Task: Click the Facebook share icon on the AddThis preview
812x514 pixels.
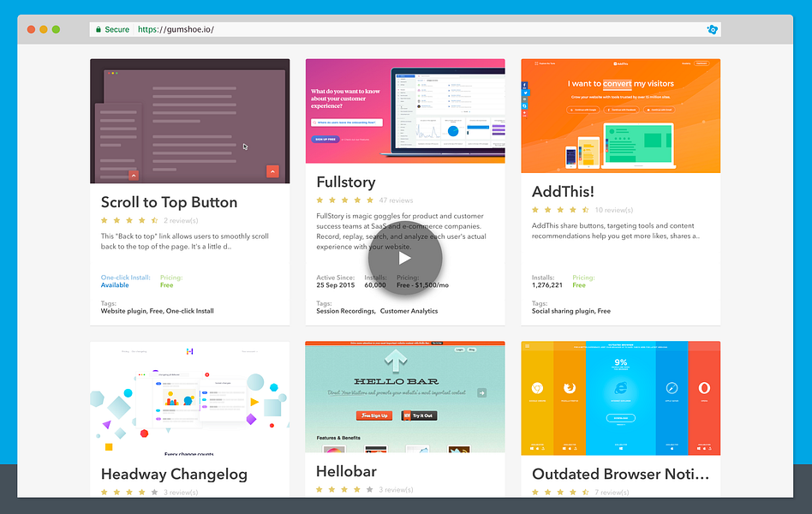Action: tap(525, 84)
